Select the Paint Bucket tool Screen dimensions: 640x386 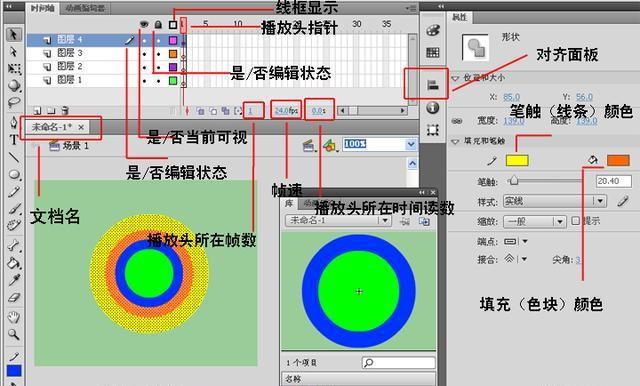click(14, 263)
